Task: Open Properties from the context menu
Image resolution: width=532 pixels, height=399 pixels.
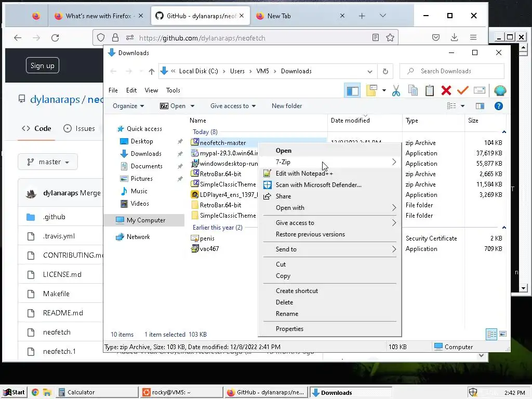Action: pyautogui.click(x=330, y=329)
